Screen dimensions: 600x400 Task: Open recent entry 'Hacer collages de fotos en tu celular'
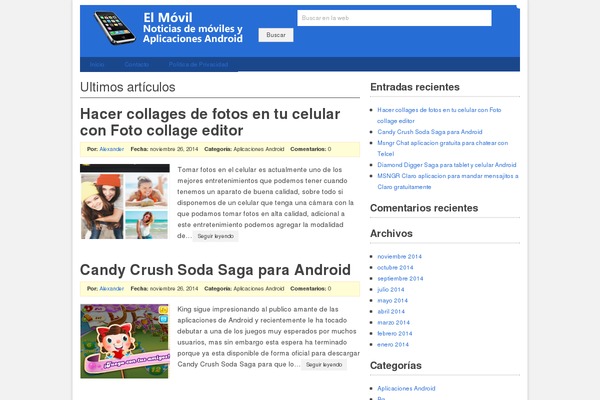point(439,115)
